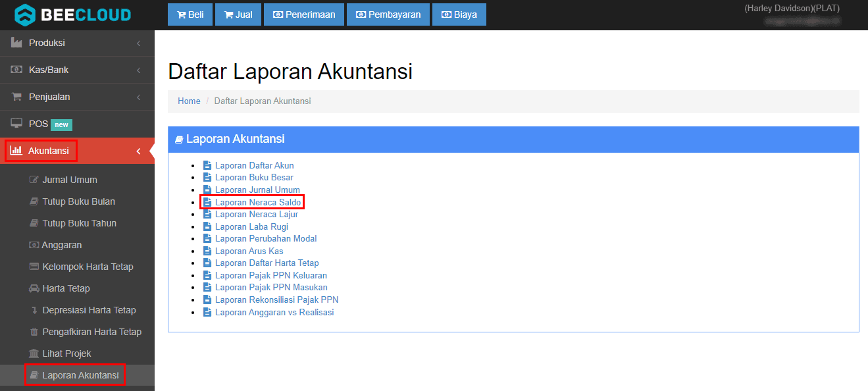Click the Laporan Daftar Harta Tetap document icon
The height and width of the screenshot is (391, 868).
pos(207,263)
